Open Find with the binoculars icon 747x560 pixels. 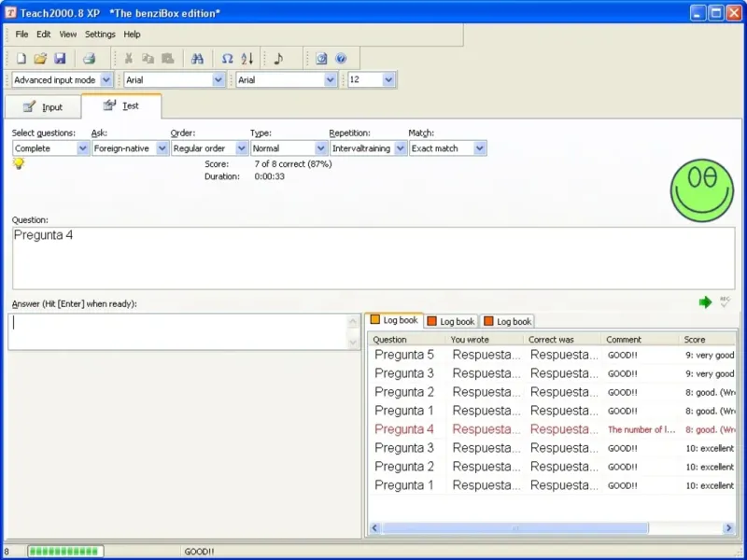coord(197,58)
